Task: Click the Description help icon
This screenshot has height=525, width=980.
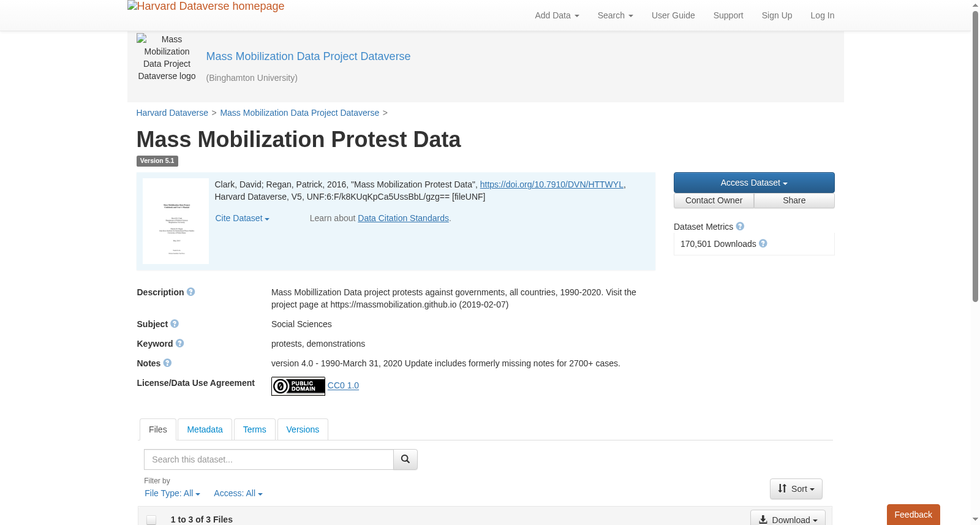Action: point(190,292)
